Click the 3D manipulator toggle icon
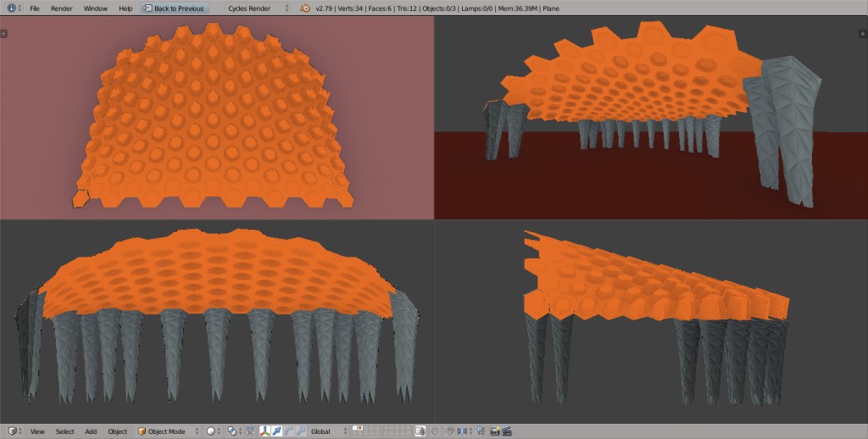Screen dimensions: 868x439 (x=265, y=431)
